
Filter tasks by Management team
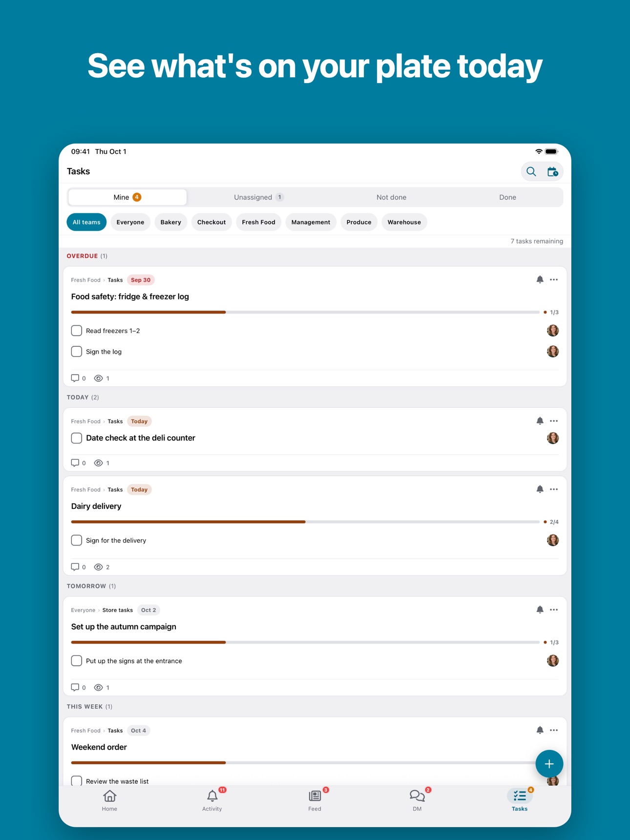click(311, 222)
